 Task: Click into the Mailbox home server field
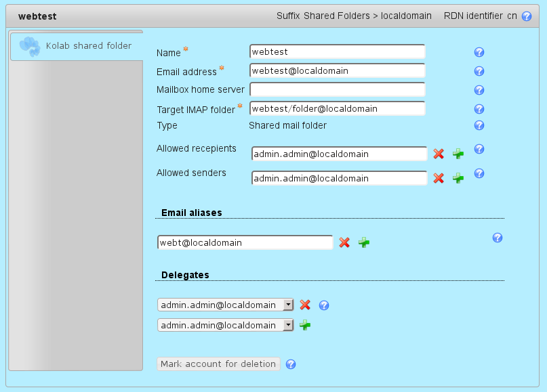click(x=337, y=89)
